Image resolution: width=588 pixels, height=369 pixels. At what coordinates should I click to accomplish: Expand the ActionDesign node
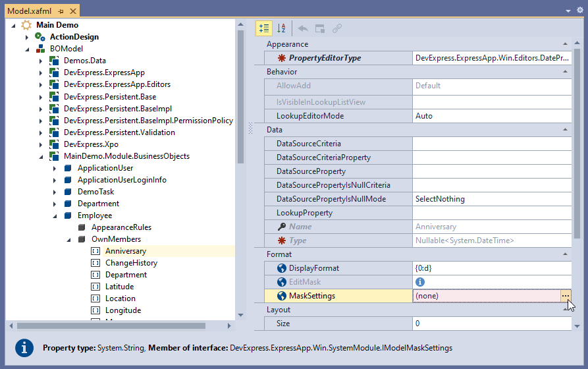pyautogui.click(x=27, y=37)
